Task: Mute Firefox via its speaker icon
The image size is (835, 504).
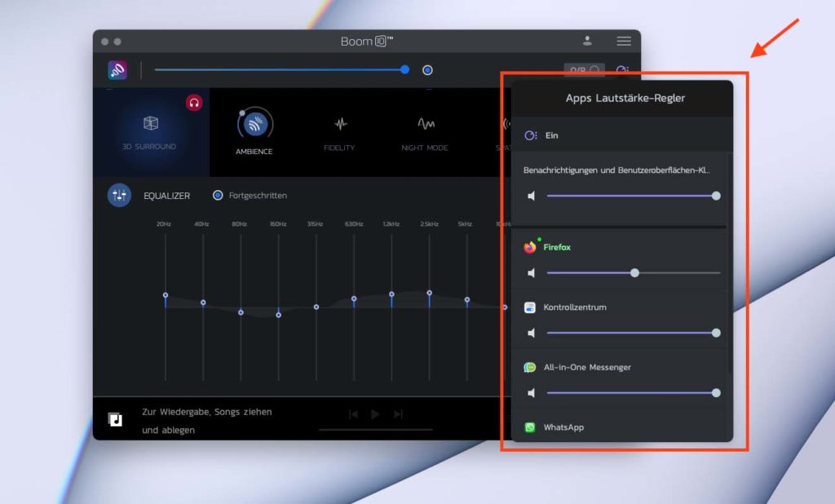Action: pyautogui.click(x=532, y=272)
